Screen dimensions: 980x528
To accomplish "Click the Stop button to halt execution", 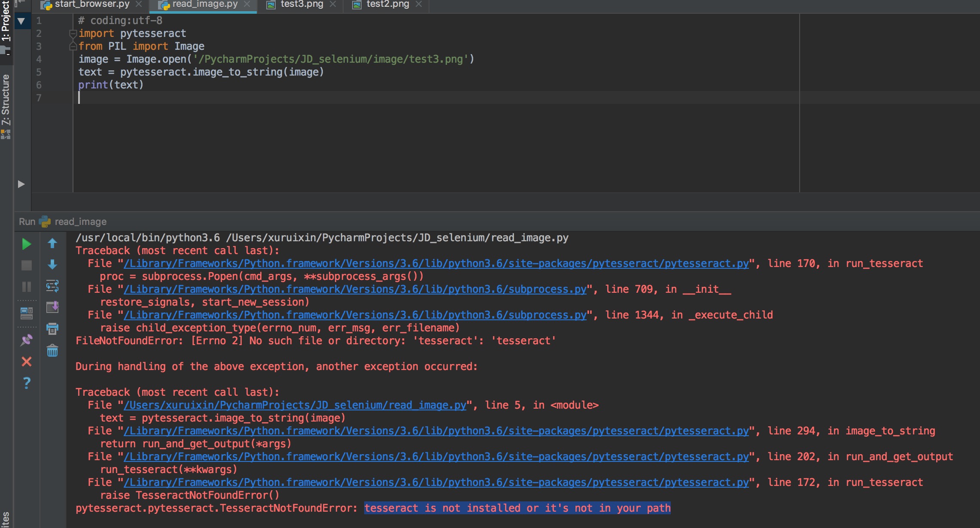I will (27, 264).
